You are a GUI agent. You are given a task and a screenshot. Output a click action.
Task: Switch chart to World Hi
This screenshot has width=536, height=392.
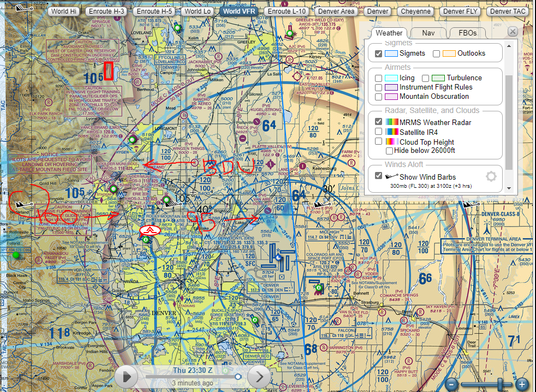[x=64, y=11]
